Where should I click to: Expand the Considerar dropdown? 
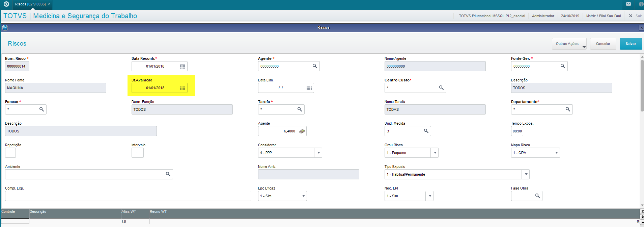[x=318, y=153]
